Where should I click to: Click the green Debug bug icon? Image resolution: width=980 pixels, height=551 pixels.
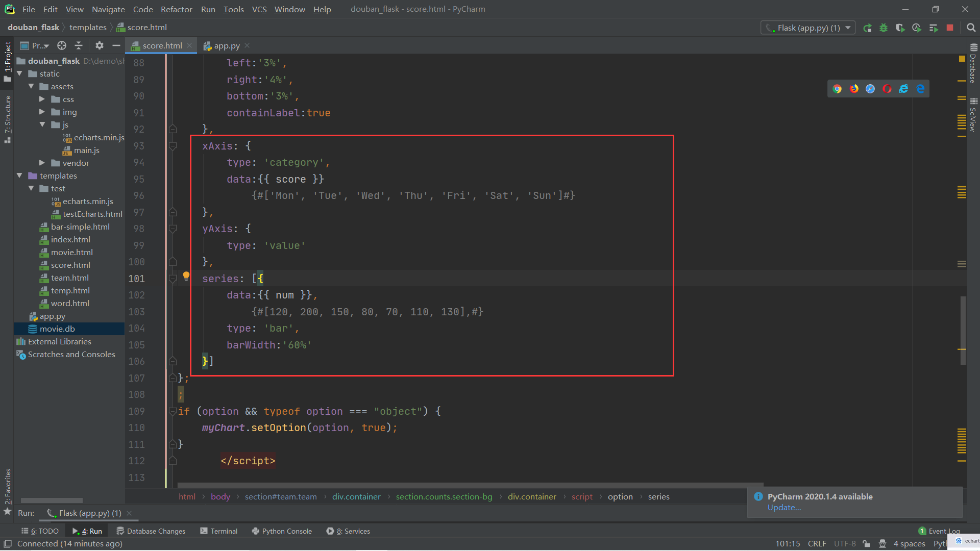884,28
